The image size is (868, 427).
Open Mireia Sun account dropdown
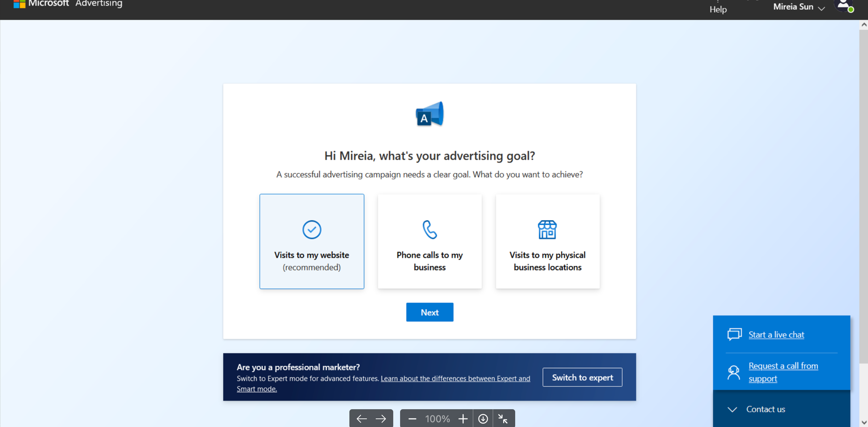pos(799,7)
